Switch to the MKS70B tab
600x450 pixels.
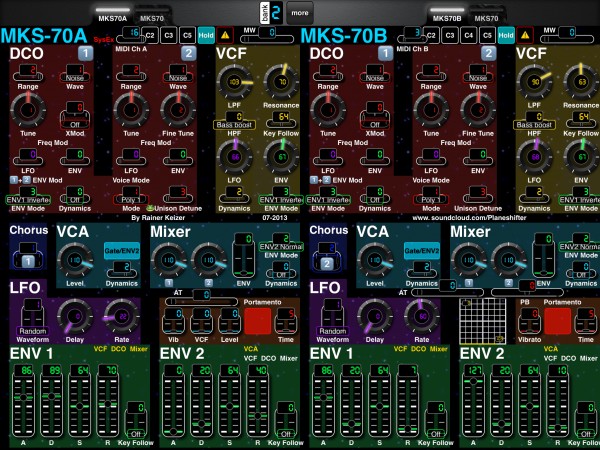click(x=447, y=15)
